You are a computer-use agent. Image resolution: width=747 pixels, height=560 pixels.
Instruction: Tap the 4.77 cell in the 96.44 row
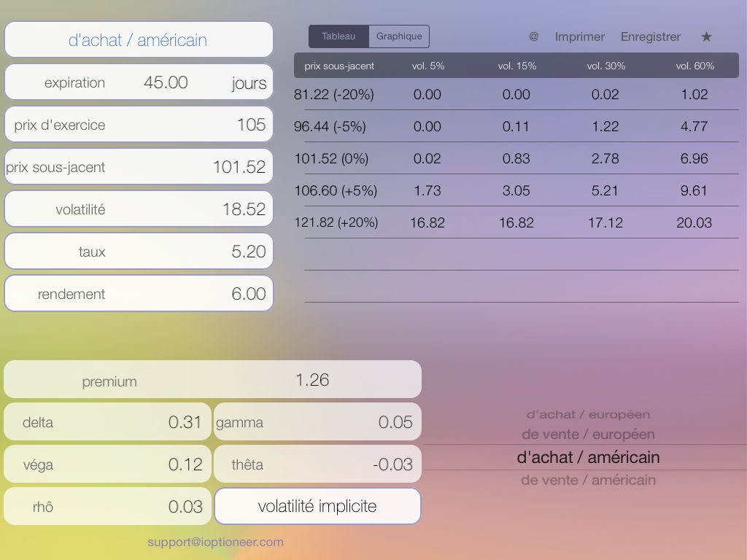(x=694, y=126)
